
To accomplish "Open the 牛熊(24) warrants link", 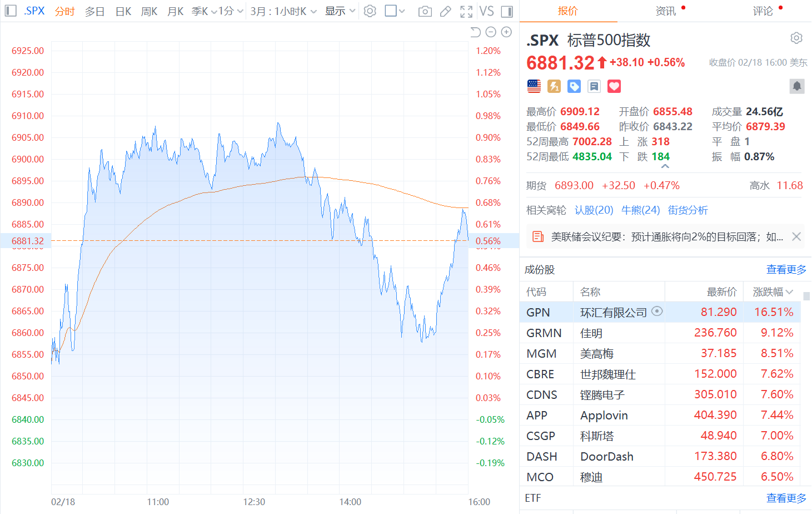I will pyautogui.click(x=640, y=210).
